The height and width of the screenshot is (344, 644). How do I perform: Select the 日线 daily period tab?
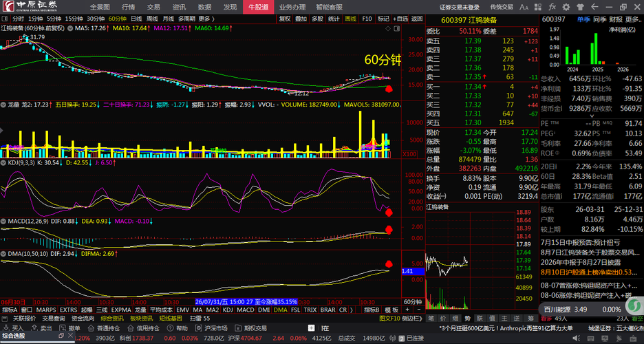[136, 19]
